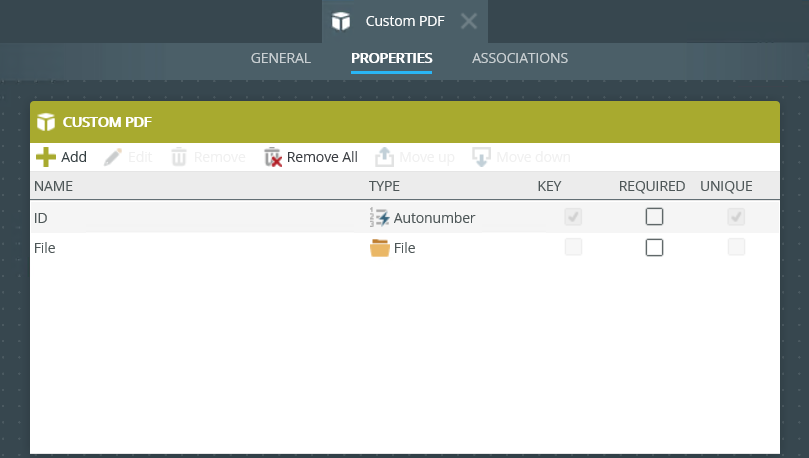The image size is (809, 458).
Task: Click the Autonumber type icon
Action: pos(380,217)
